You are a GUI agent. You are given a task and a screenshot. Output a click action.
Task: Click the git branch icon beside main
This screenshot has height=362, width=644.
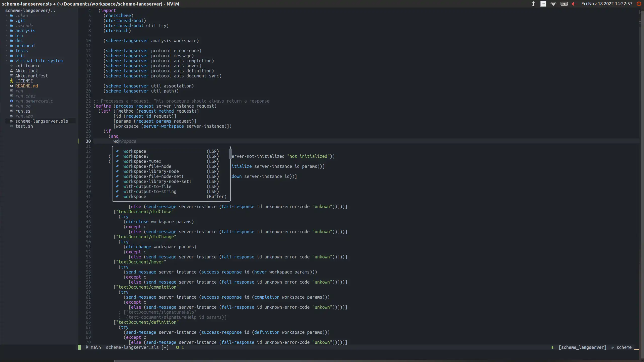tap(87, 347)
